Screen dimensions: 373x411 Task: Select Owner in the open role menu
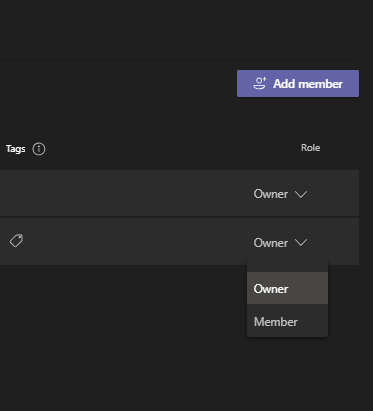point(287,288)
